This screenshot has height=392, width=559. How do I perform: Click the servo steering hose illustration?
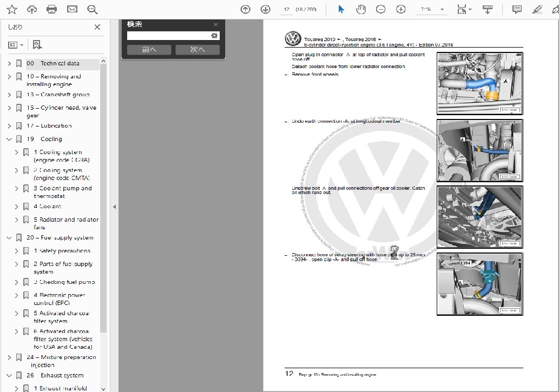pyautogui.click(x=480, y=284)
